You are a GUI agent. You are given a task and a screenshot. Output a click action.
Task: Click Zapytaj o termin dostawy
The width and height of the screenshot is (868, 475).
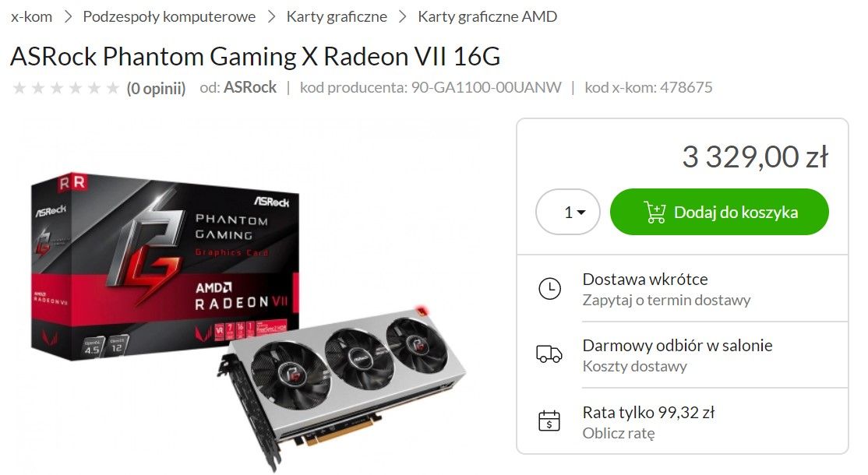click(666, 301)
